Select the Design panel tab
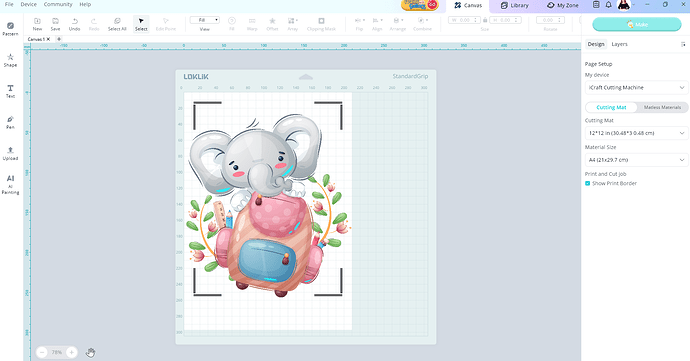690x361 pixels. (x=596, y=44)
